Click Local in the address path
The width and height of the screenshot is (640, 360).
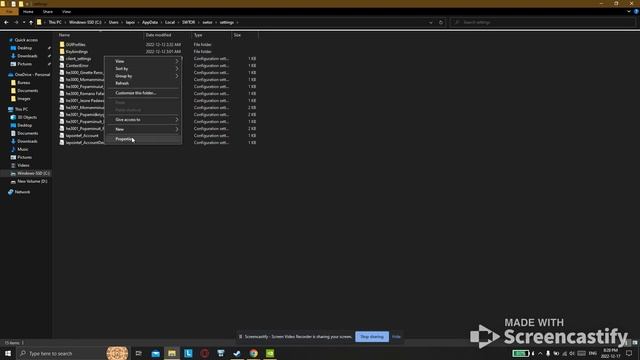pyautogui.click(x=170, y=22)
